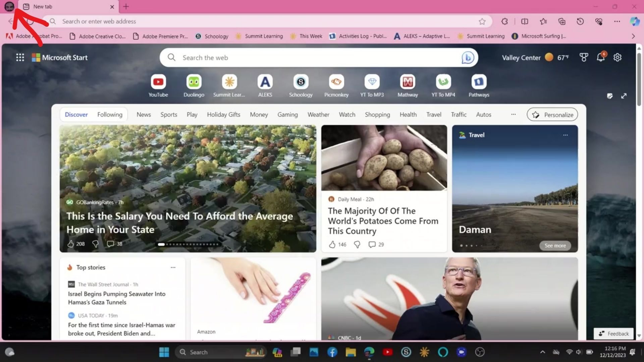
Task: Open Microsoft Start notifications bell
Action: [600, 58]
